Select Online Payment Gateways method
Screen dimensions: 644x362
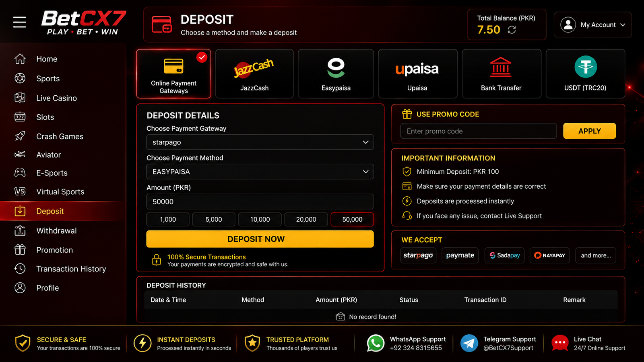(173, 74)
